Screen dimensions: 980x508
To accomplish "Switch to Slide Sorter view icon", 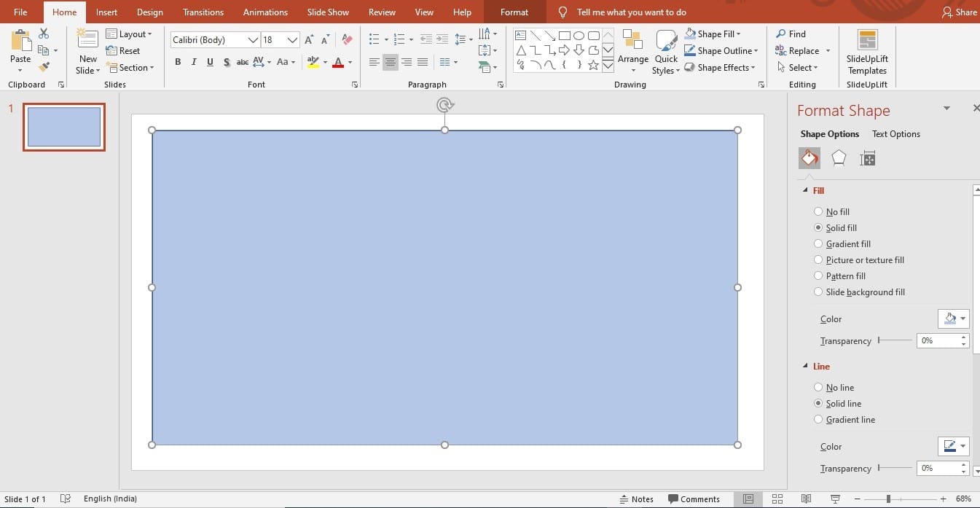I will tap(777, 499).
